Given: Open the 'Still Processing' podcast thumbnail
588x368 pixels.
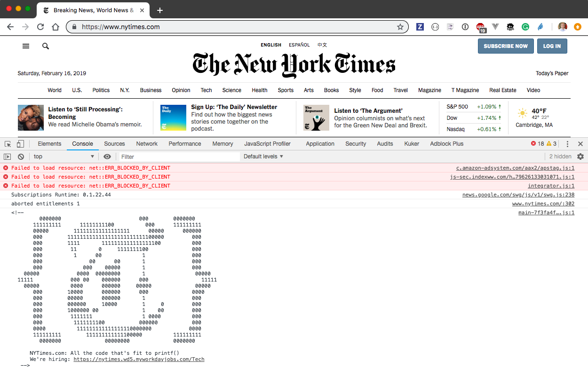Looking at the screenshot, I should coord(31,117).
